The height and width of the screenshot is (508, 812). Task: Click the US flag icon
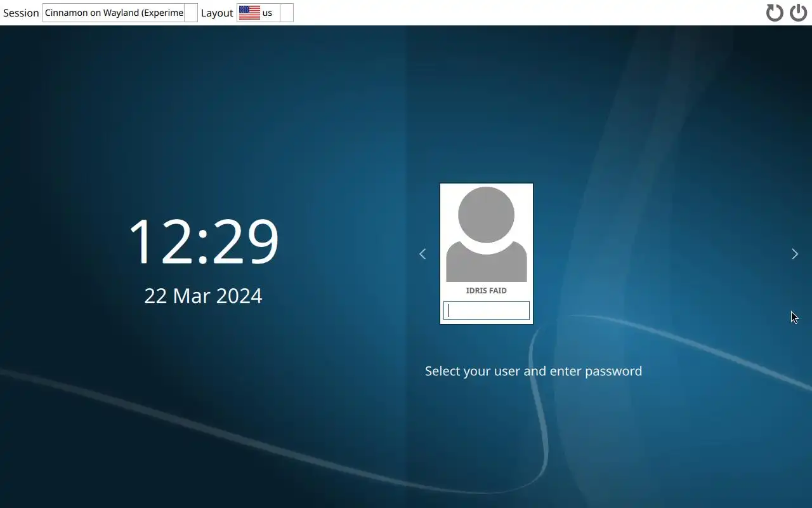click(249, 13)
